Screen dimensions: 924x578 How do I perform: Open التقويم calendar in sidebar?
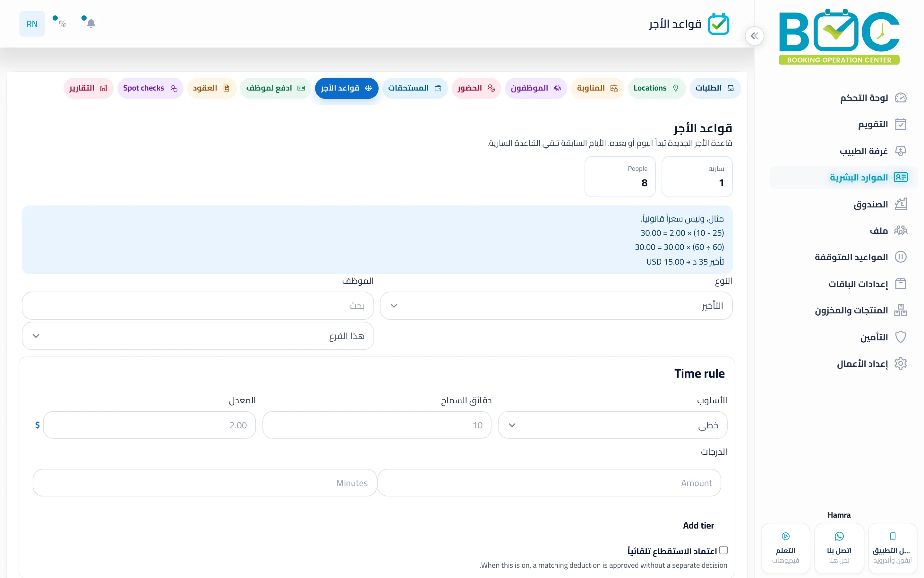tap(843, 124)
